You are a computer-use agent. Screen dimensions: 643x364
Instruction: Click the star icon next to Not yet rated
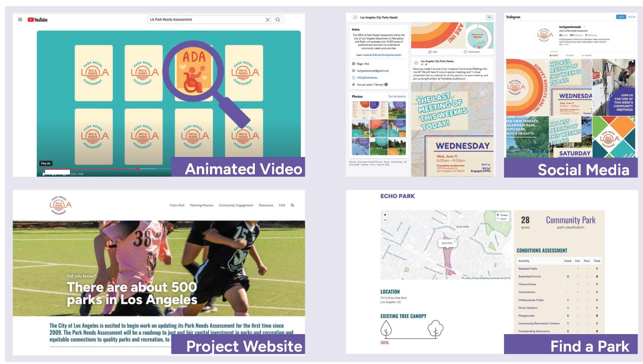coord(353,84)
